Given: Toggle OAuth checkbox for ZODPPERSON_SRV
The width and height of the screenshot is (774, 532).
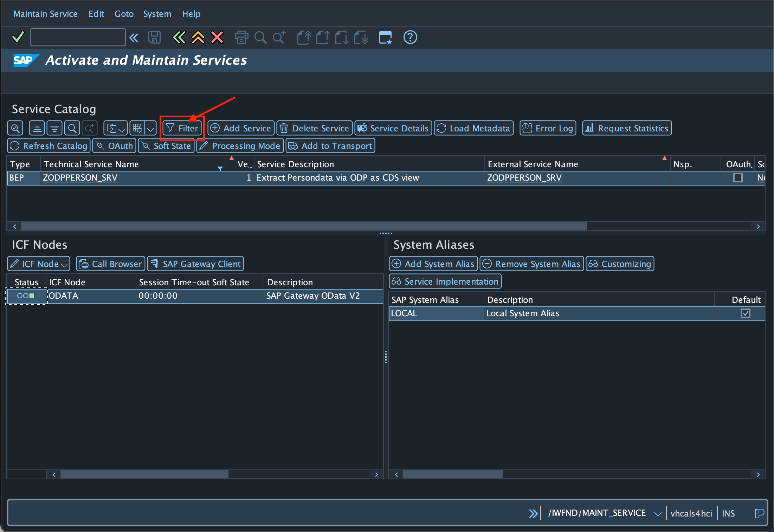Looking at the screenshot, I should point(738,178).
